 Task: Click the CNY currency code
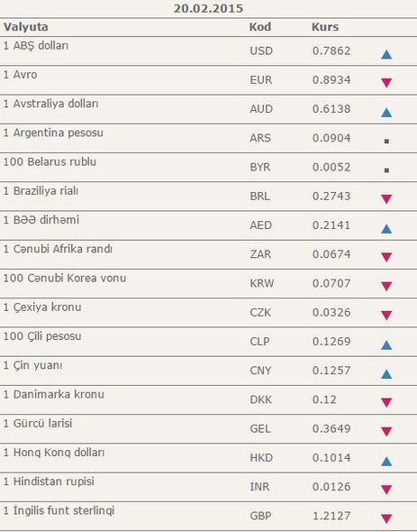[x=260, y=371]
